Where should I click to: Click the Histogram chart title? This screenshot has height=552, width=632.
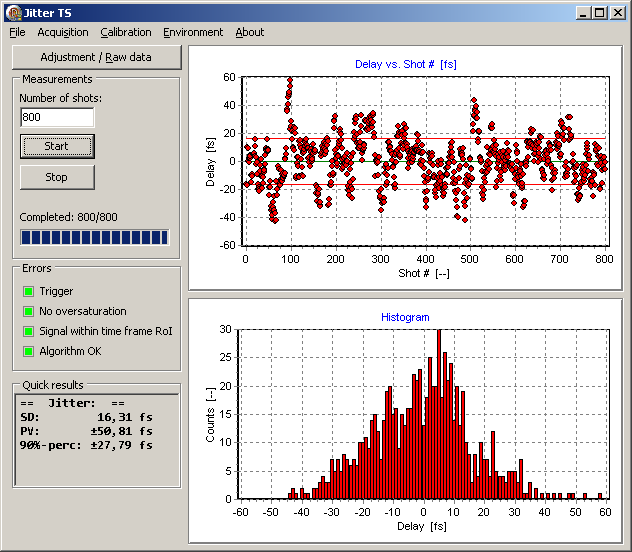(405, 317)
